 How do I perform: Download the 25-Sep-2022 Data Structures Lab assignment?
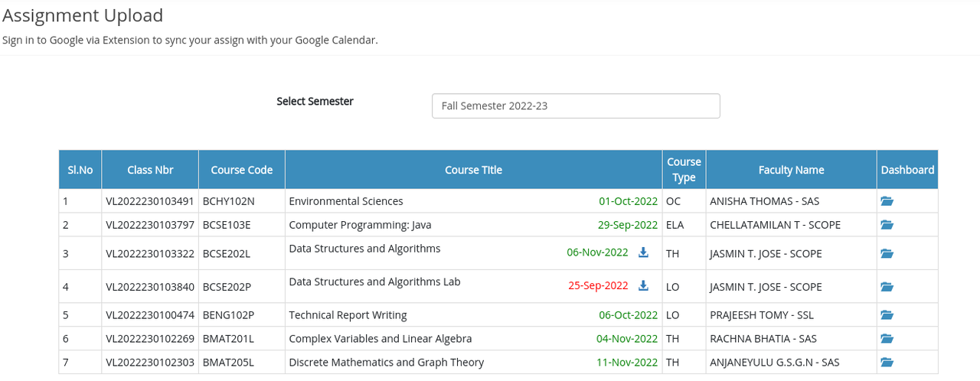pos(643,285)
